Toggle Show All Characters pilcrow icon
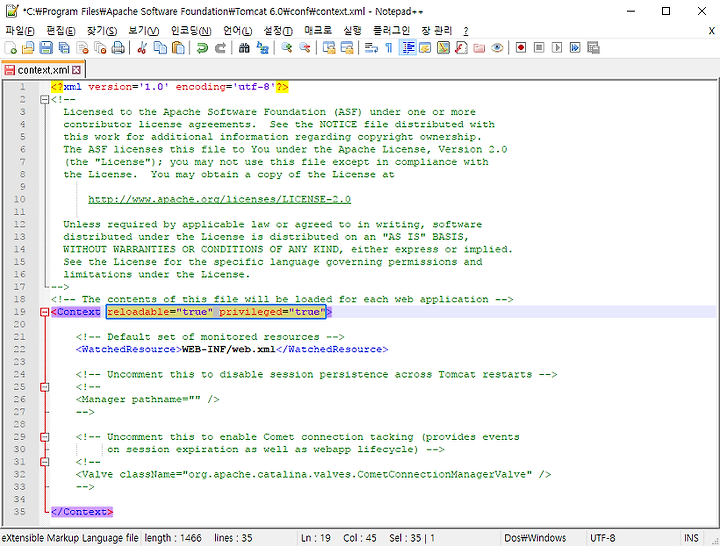This screenshot has height=546, width=720. [x=389, y=48]
